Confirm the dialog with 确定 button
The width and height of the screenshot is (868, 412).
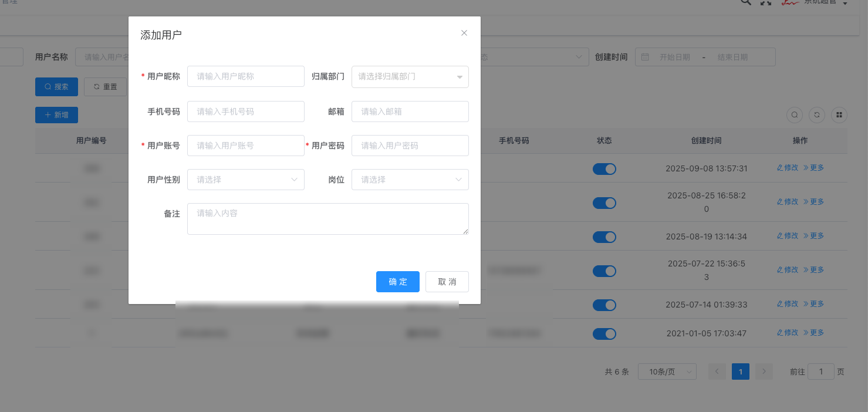(x=397, y=282)
